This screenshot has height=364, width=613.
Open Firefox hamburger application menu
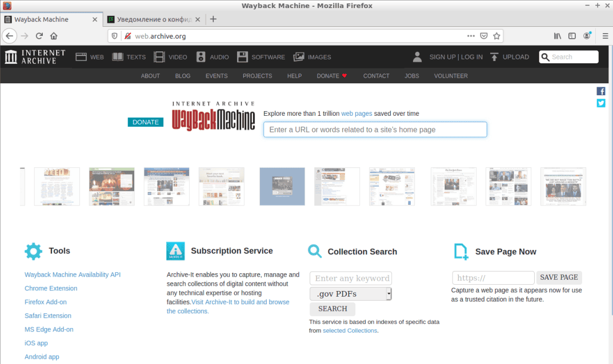click(606, 36)
